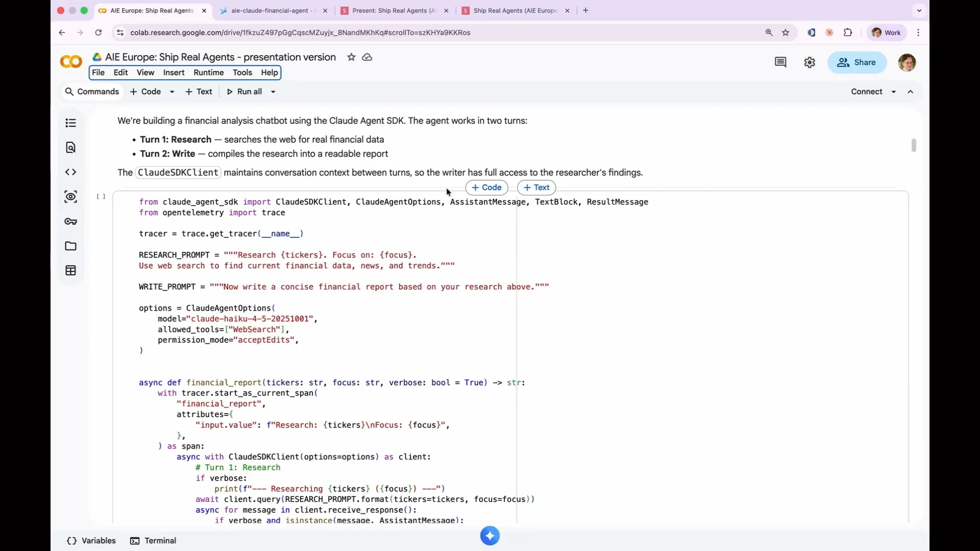
Task: Click the Connect button
Action: 866,92
